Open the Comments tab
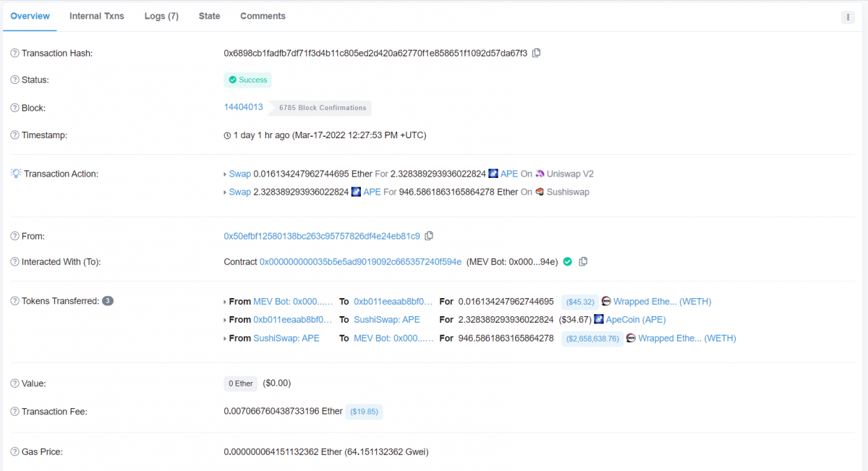868x471 pixels. point(263,16)
